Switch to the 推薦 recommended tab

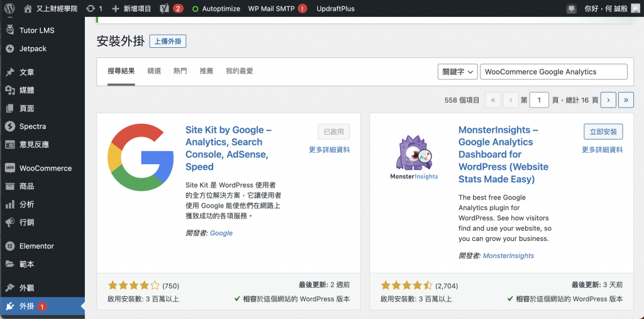point(206,71)
